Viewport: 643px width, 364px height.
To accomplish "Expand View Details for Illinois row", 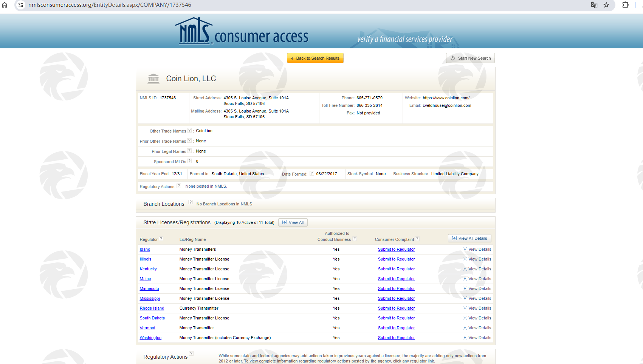I will [x=477, y=259].
